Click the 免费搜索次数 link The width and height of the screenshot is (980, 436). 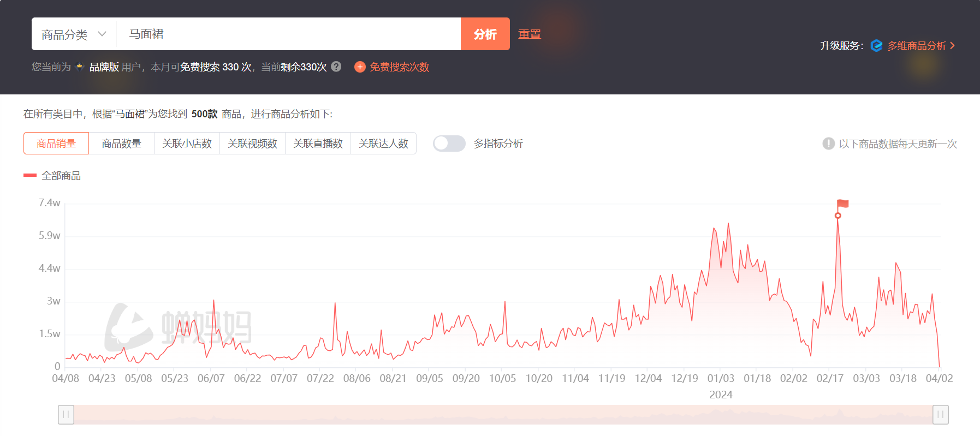399,67
